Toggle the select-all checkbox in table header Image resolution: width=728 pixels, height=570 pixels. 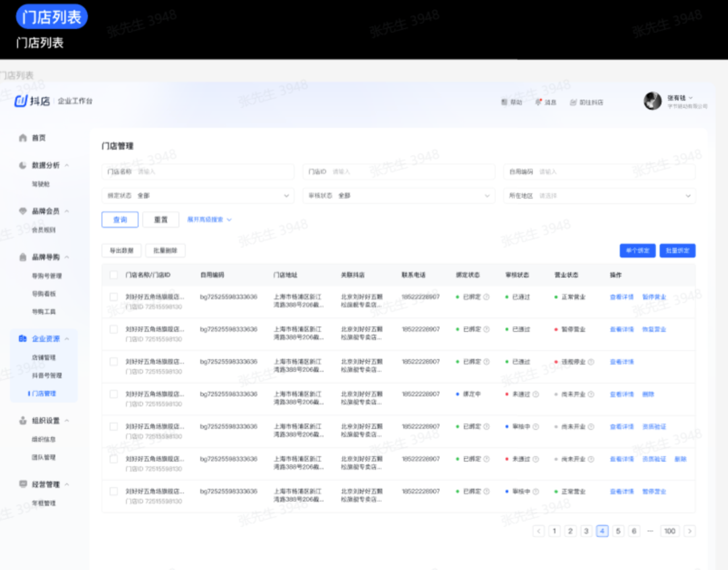pos(113,275)
